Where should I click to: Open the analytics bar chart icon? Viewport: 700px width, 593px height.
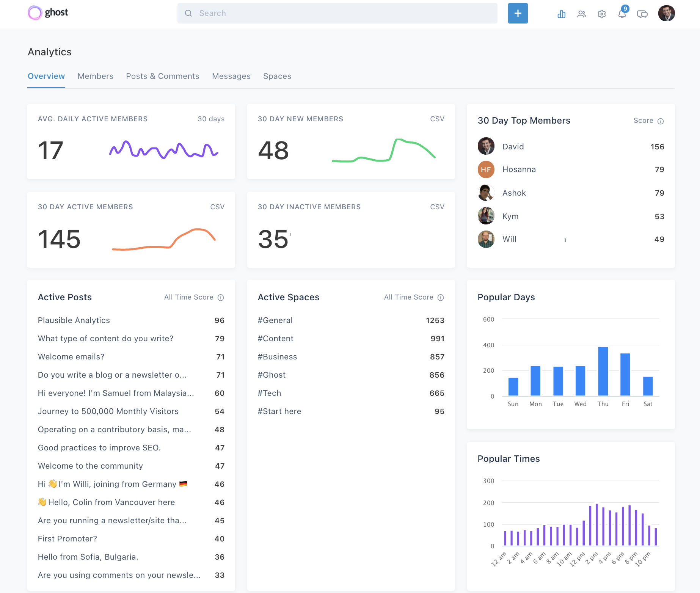[561, 13]
